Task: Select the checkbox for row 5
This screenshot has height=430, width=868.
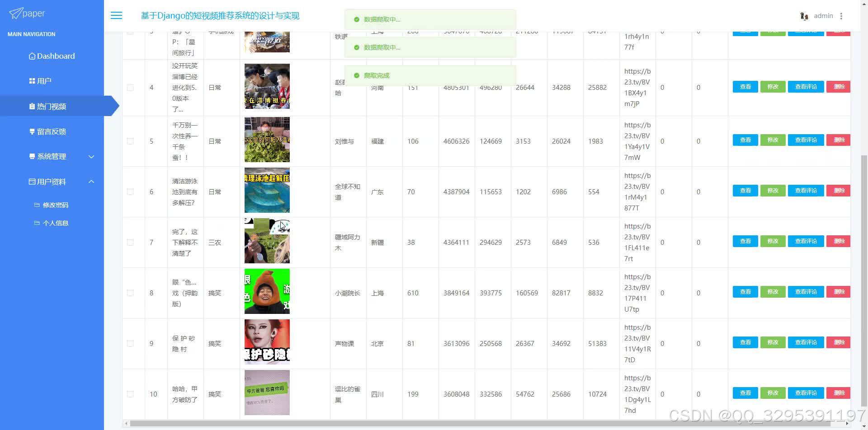Action: pyautogui.click(x=130, y=141)
